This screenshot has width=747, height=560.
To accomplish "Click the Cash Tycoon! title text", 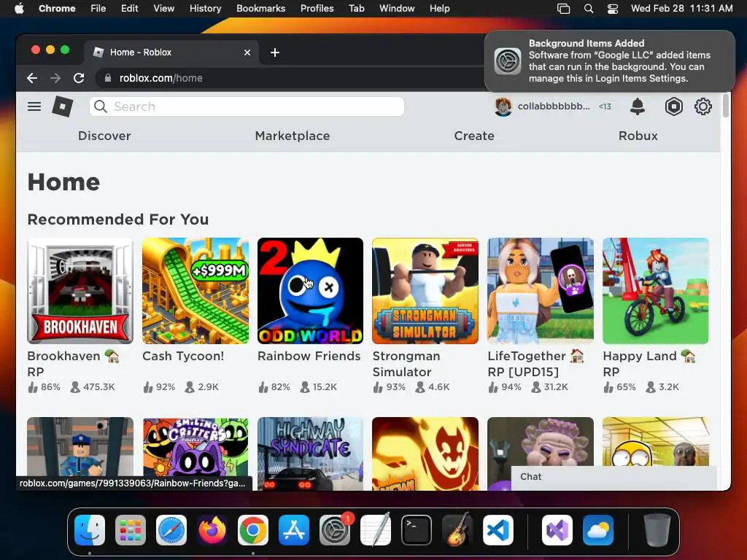I will pos(183,356).
